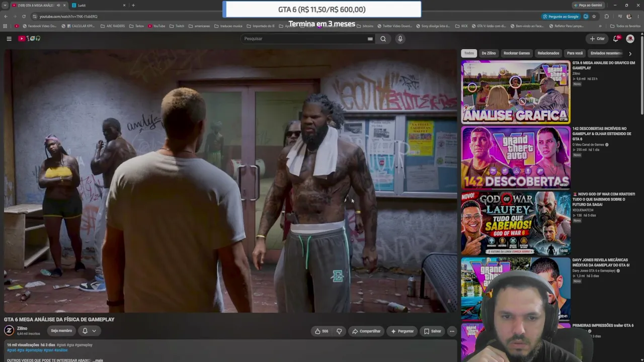Click the Perguntar button
Viewport: 644px width, 362px height.
[402, 331]
